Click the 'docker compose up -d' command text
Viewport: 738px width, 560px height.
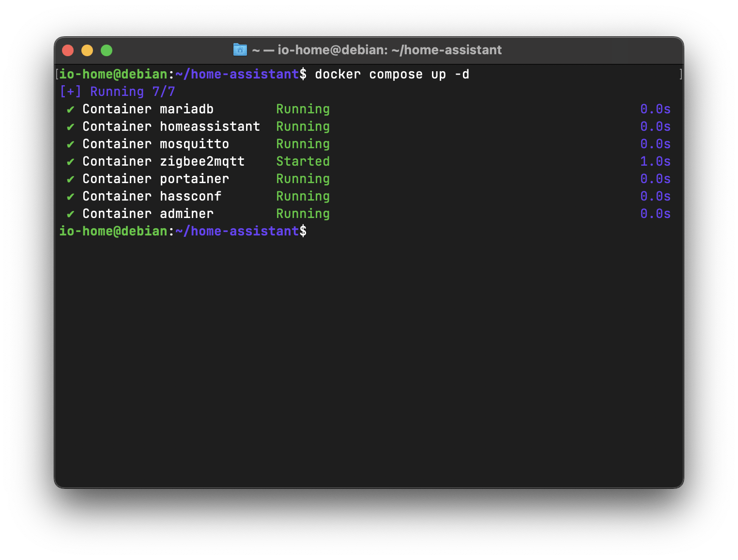click(392, 75)
